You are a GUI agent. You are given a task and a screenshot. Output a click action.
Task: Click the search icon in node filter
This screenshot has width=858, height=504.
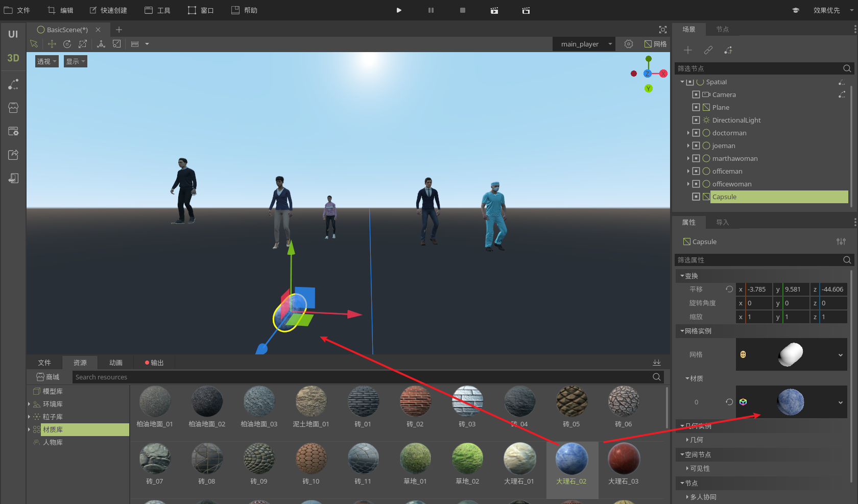[x=847, y=68]
